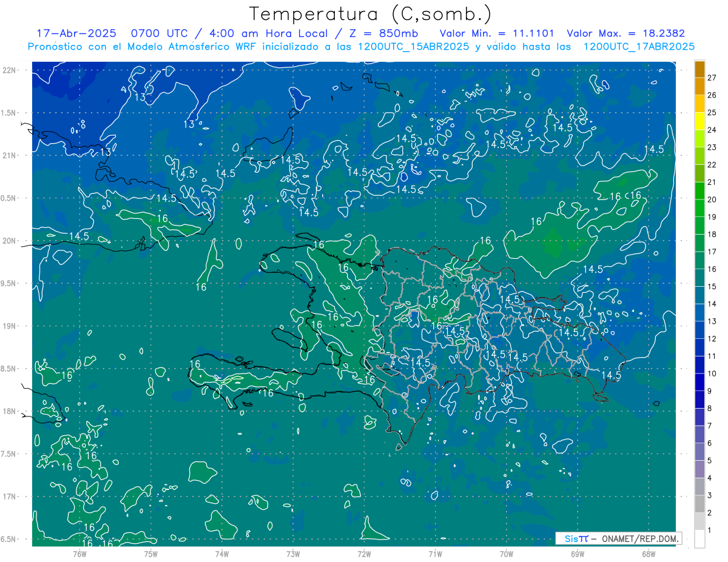The width and height of the screenshot is (728, 562).
Task: Click color scale label "27"
Action: (712, 78)
